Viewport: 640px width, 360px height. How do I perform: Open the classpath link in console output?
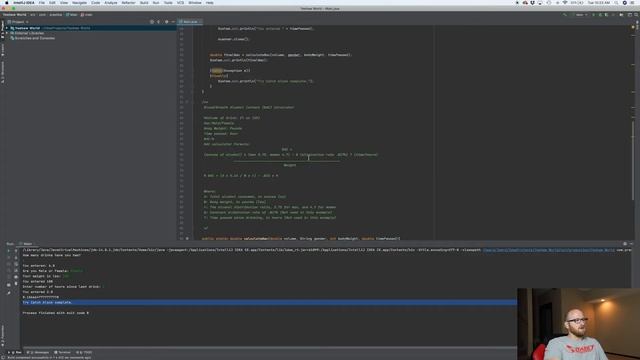[549, 250]
